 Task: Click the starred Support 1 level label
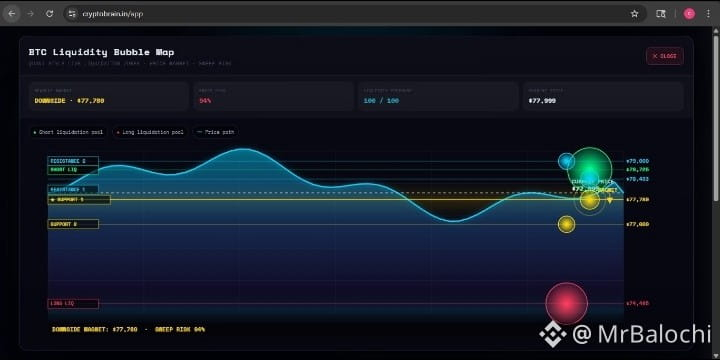click(x=79, y=200)
